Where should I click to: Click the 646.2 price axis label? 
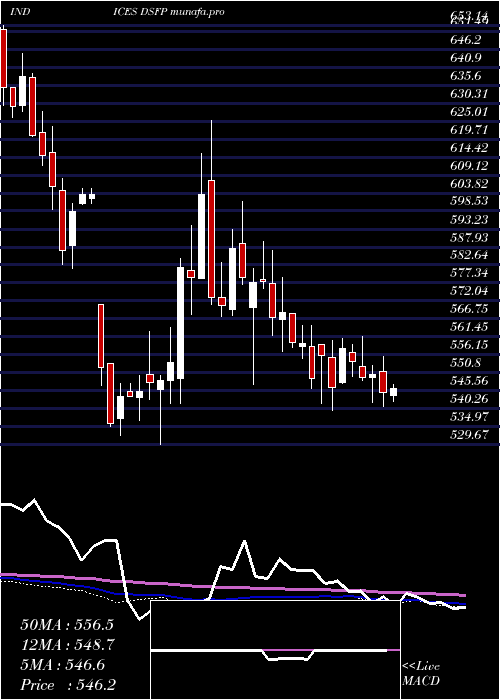tap(466, 40)
